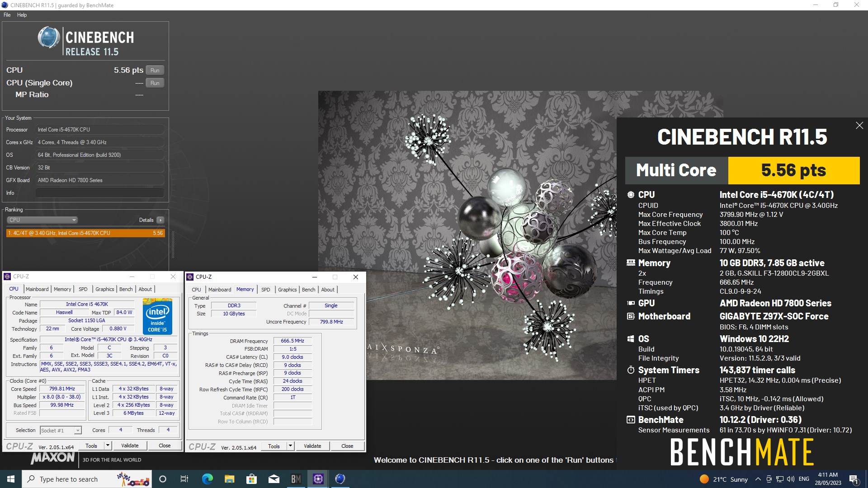The width and height of the screenshot is (868, 488).
Task: Click Memory icon in BenchMate panel
Action: click(631, 263)
